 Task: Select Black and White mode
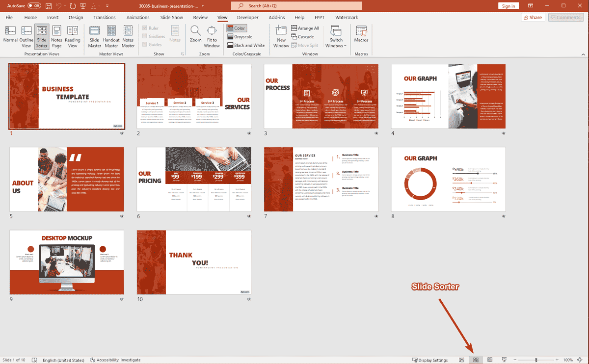[x=245, y=45]
